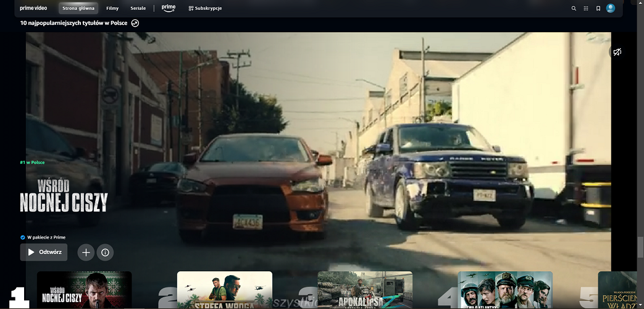
Task: Open the 10 najpopularniejszych tytułów w Polsce heading
Action: (75, 23)
